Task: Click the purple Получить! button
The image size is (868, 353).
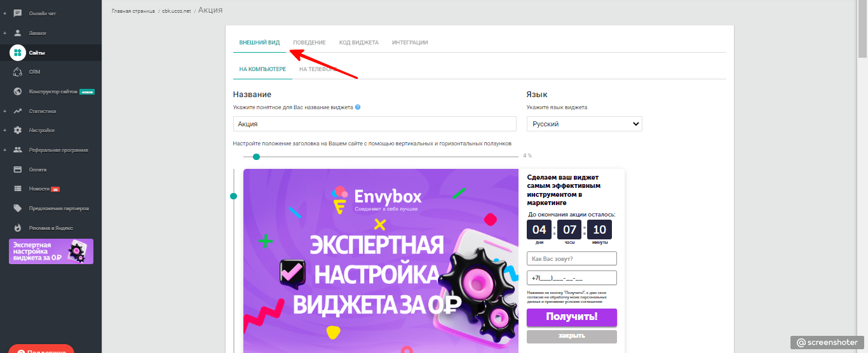Action: coord(572,317)
